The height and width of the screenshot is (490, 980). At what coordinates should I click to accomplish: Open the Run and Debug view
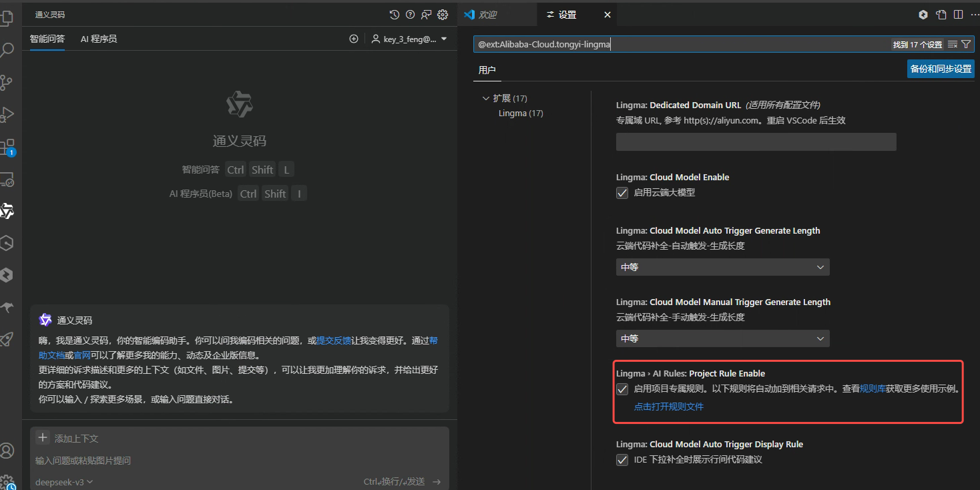7,115
